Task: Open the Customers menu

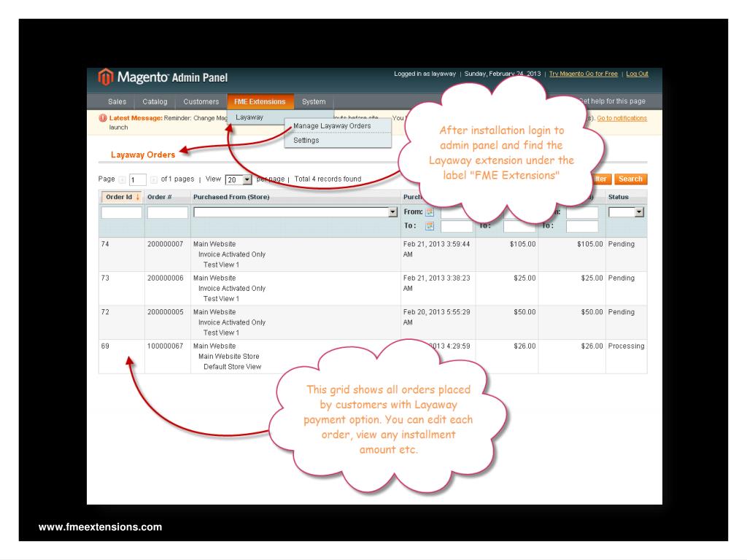Action: (201, 101)
